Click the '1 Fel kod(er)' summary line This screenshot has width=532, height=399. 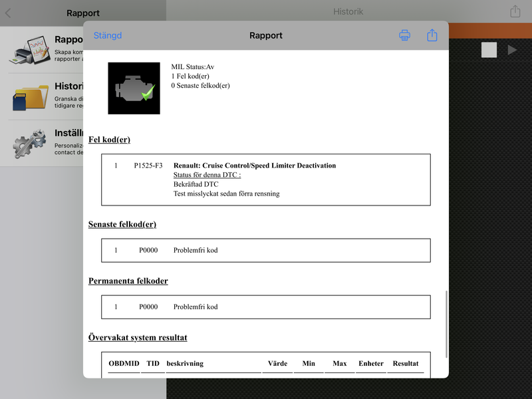[x=190, y=76]
